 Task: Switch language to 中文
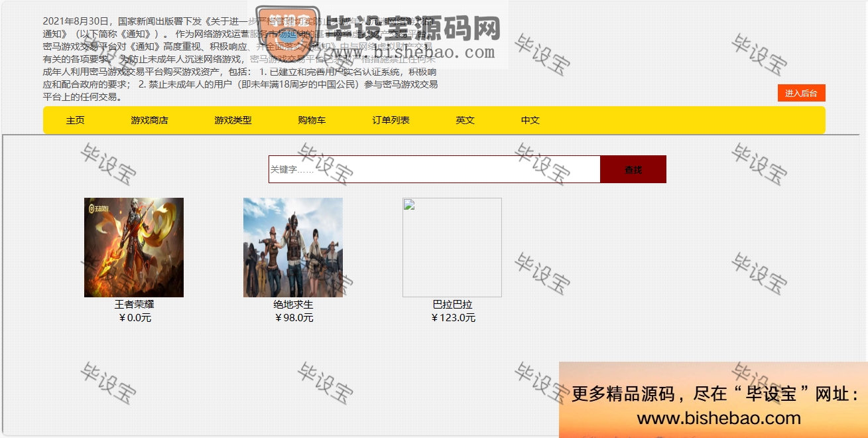530,120
